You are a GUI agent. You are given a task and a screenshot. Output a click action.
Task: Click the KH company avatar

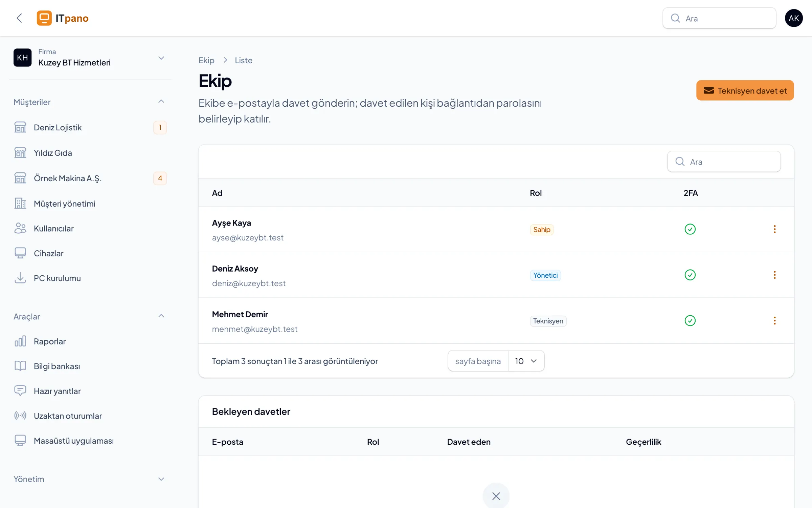coord(22,58)
